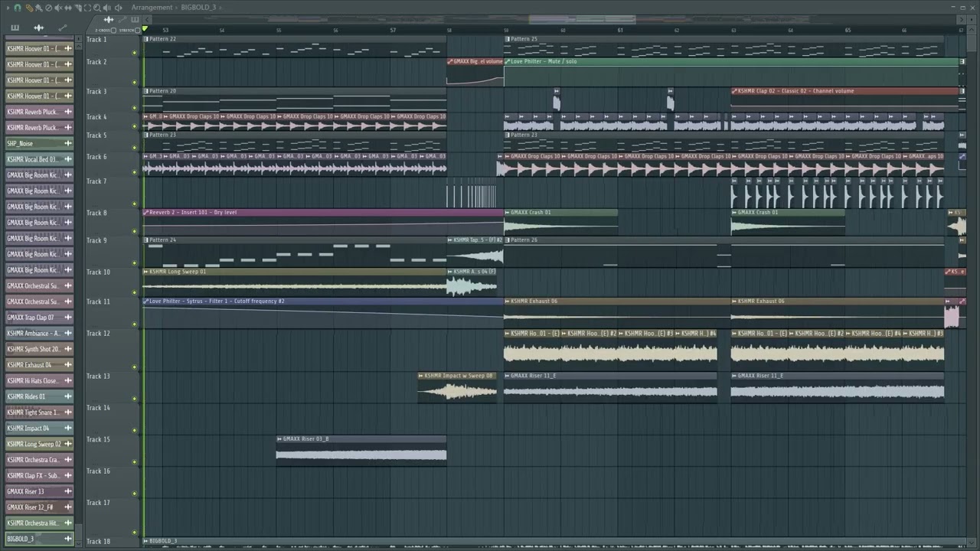Jump to bar 61 on timeline ruler
This screenshot has height=551, width=980.
point(620,30)
